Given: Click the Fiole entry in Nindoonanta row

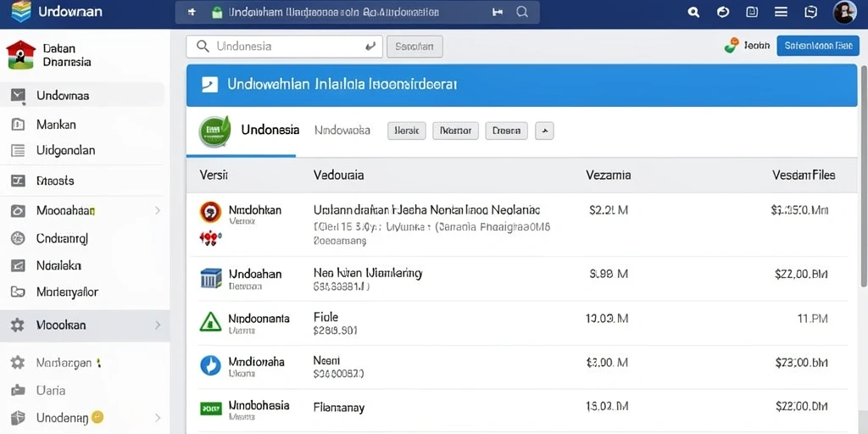Looking at the screenshot, I should pos(325,317).
